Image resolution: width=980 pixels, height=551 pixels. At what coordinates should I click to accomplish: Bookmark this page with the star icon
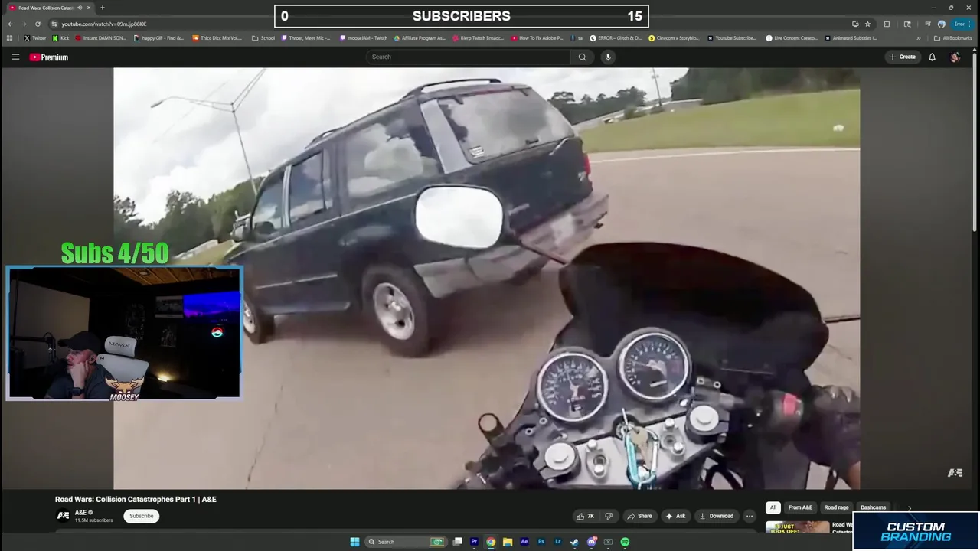(x=867, y=24)
